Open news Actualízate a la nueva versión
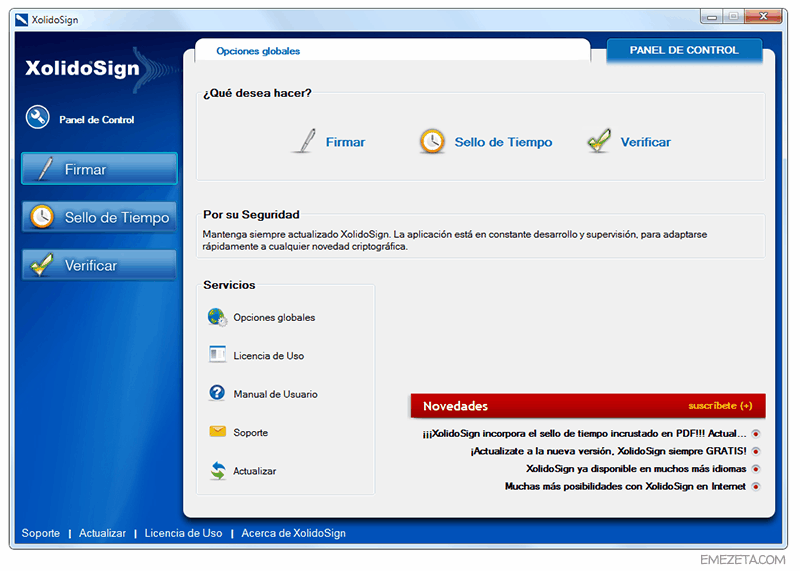Screen dimensions: 800x571 (608, 451)
